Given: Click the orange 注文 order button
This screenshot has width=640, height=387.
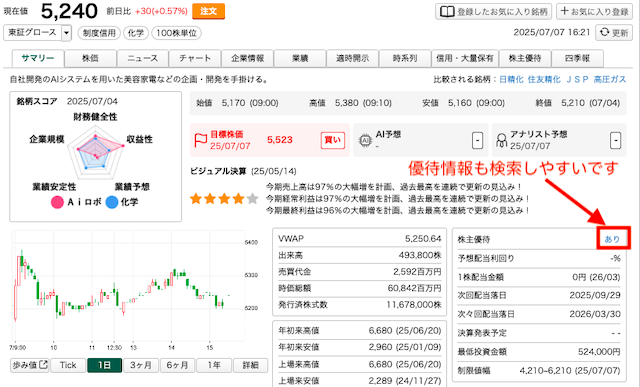Looking at the screenshot, I should (x=208, y=11).
